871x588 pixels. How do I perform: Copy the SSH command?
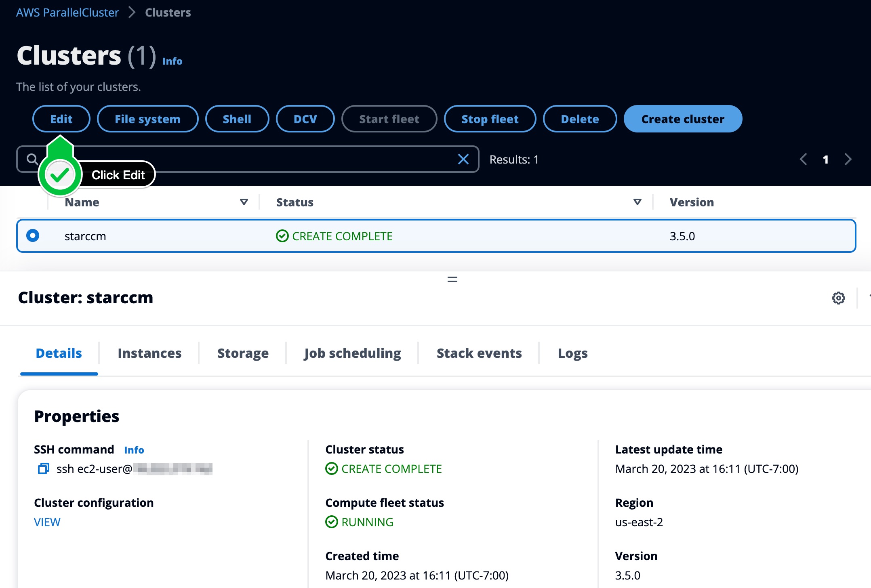pyautogui.click(x=43, y=468)
